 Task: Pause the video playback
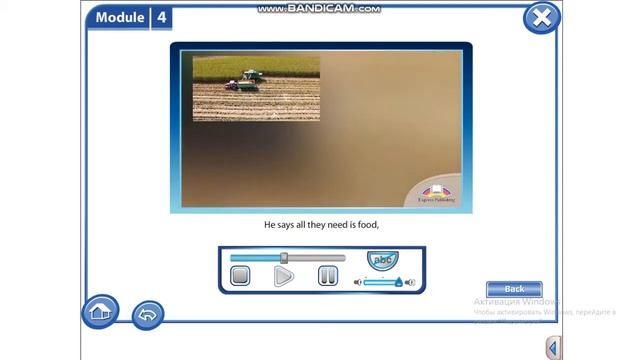[x=328, y=276]
